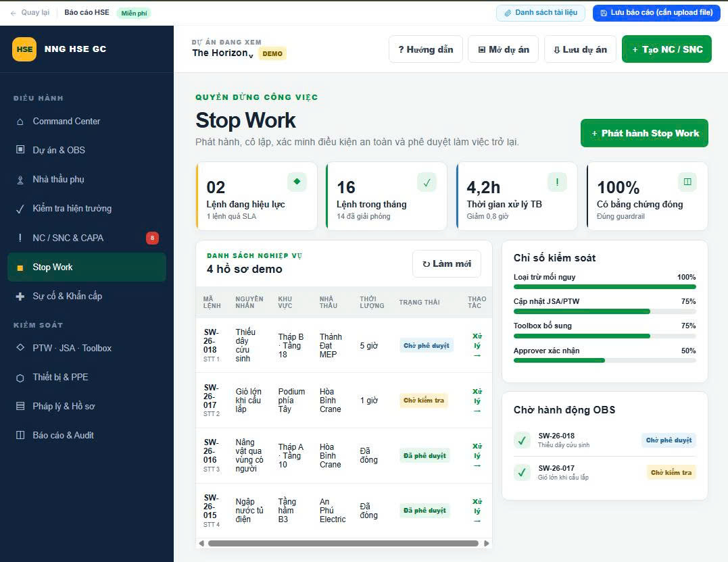Image resolution: width=728 pixels, height=562 pixels.
Task: Click Chờ kiểm tra badge in OBS panel
Action: click(671, 472)
